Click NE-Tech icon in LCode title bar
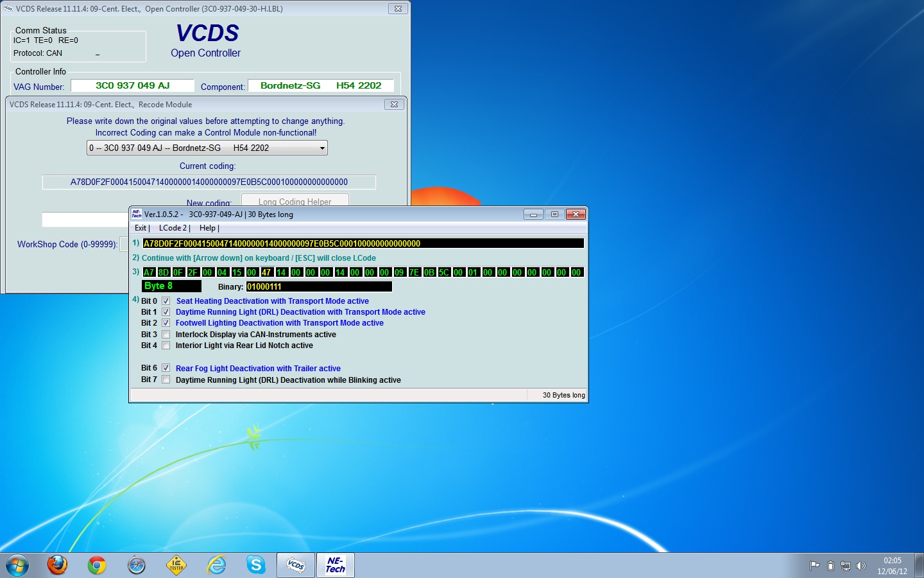Image resolution: width=924 pixels, height=578 pixels. click(137, 214)
